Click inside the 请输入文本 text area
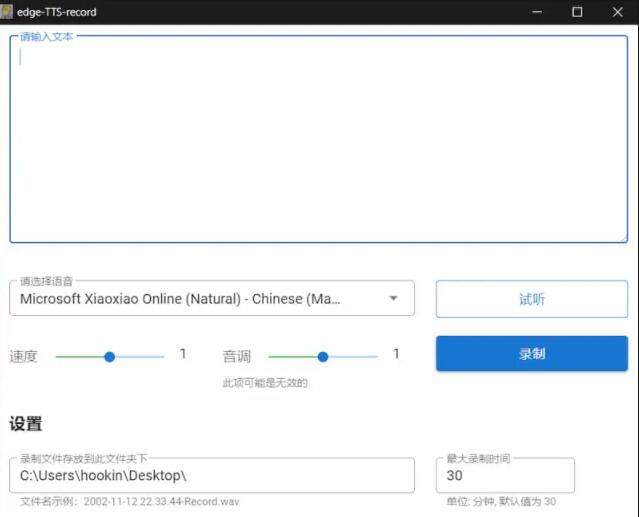639x517 pixels. point(318,140)
